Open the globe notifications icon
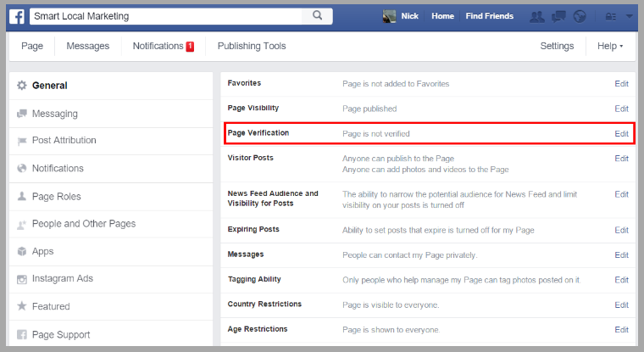644x352 pixels. [580, 16]
